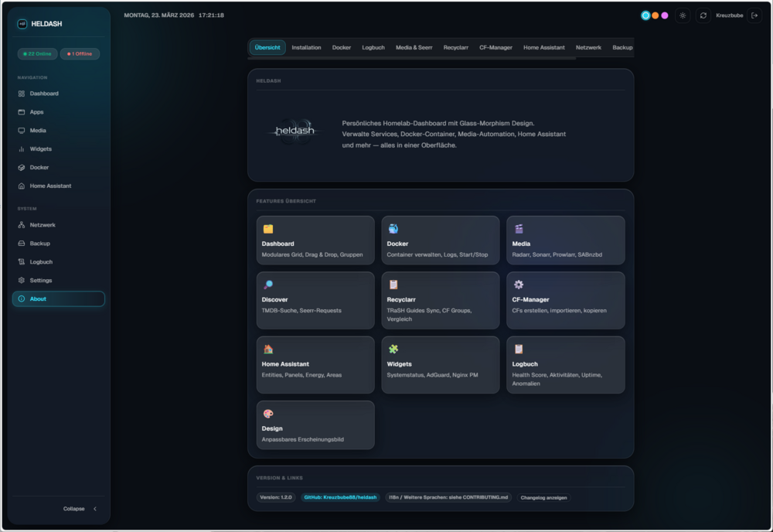The image size is (773, 532).
Task: Click the Logbuch card clipboard icon
Action: (519, 349)
